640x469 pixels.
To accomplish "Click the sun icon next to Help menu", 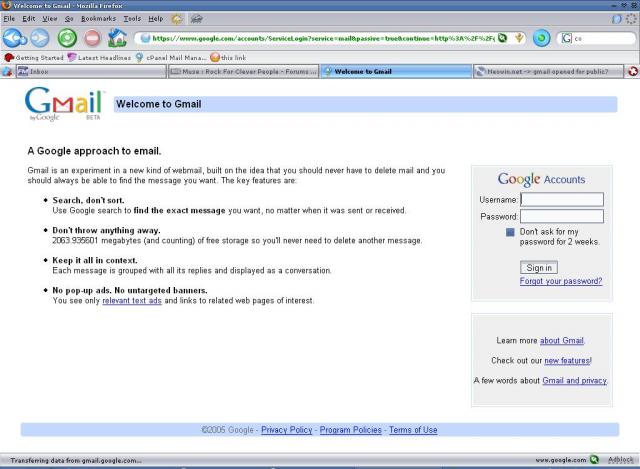I will [177, 19].
